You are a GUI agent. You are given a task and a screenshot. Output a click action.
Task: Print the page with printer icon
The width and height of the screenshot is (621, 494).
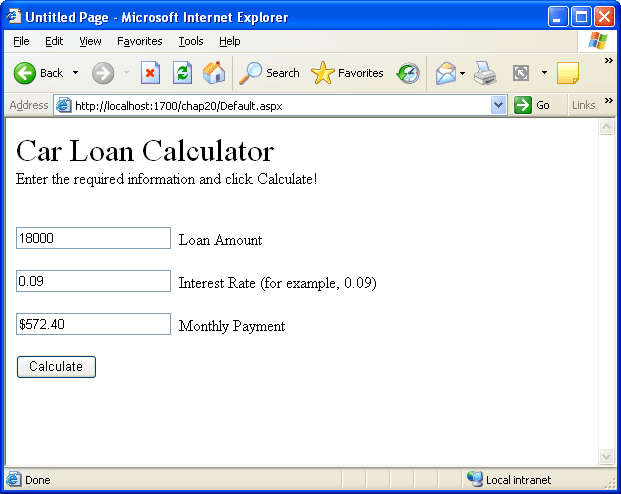point(485,73)
